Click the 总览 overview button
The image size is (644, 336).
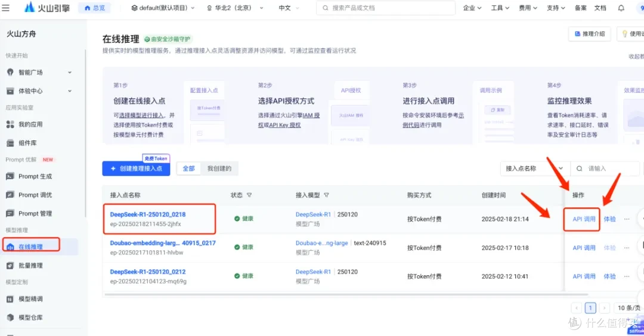tap(94, 8)
